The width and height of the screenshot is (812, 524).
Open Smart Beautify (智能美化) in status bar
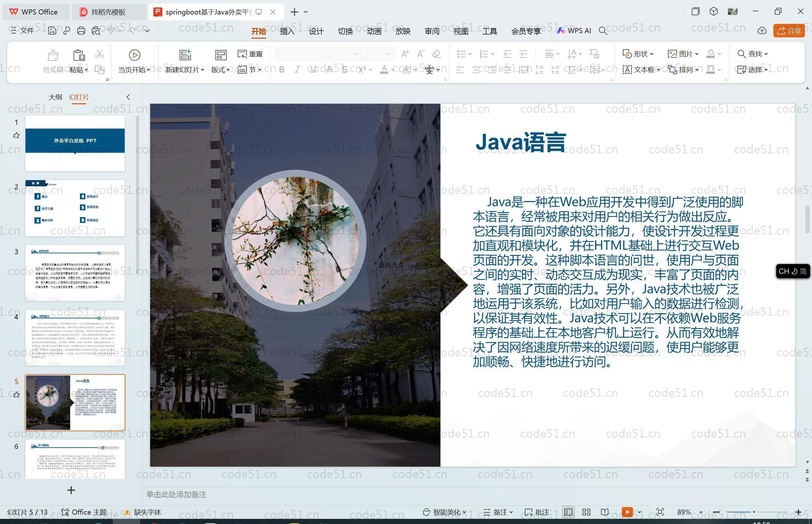[444, 512]
